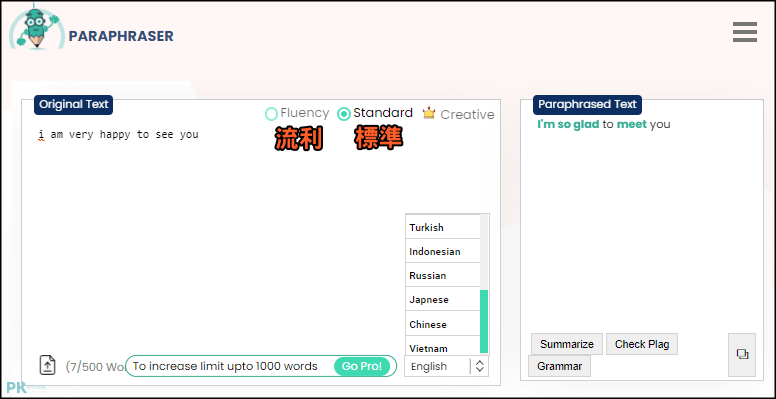Select Russian from the language list
The height and width of the screenshot is (399, 776).
(x=443, y=275)
